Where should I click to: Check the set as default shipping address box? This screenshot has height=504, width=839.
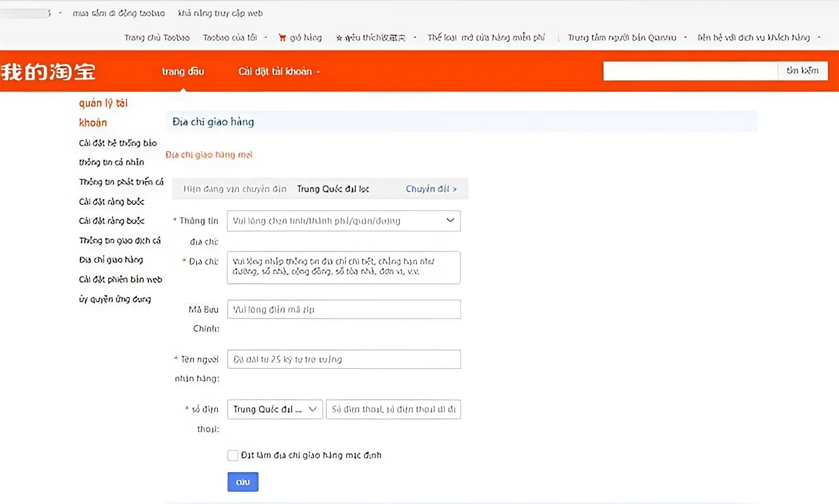click(233, 455)
